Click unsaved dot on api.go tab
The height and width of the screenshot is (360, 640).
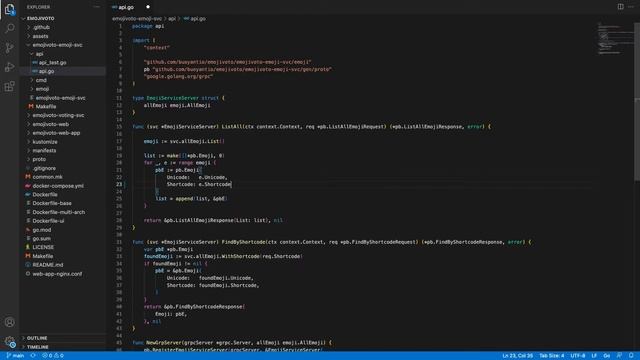click(x=148, y=7)
